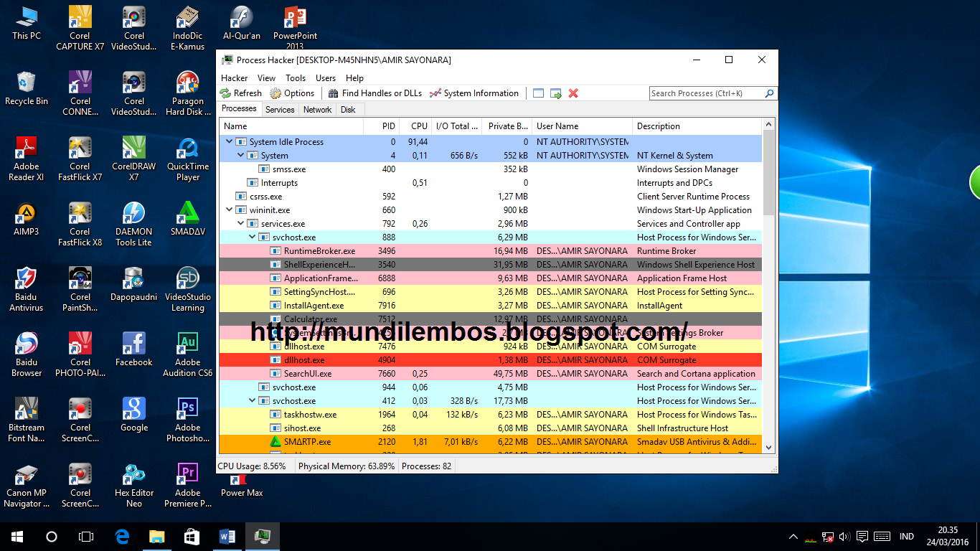Focus the Search Processes field
The height and width of the screenshot is (551, 980).
(x=707, y=93)
